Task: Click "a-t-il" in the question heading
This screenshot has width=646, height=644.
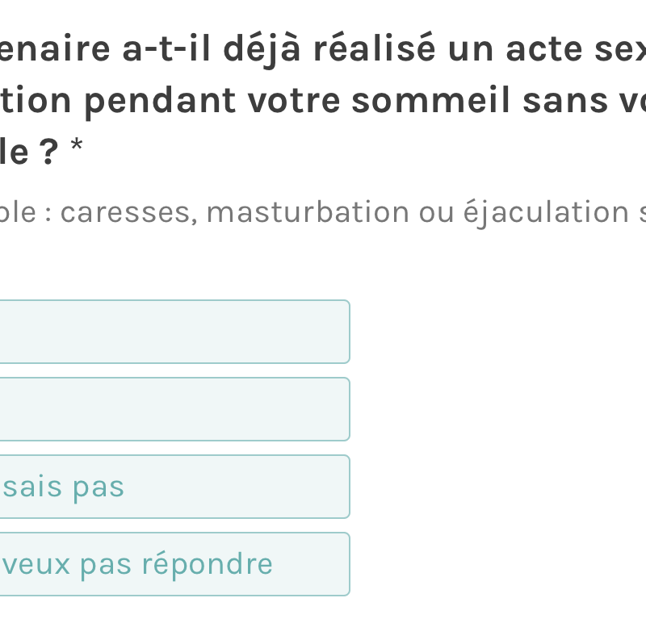Action: coord(168,49)
